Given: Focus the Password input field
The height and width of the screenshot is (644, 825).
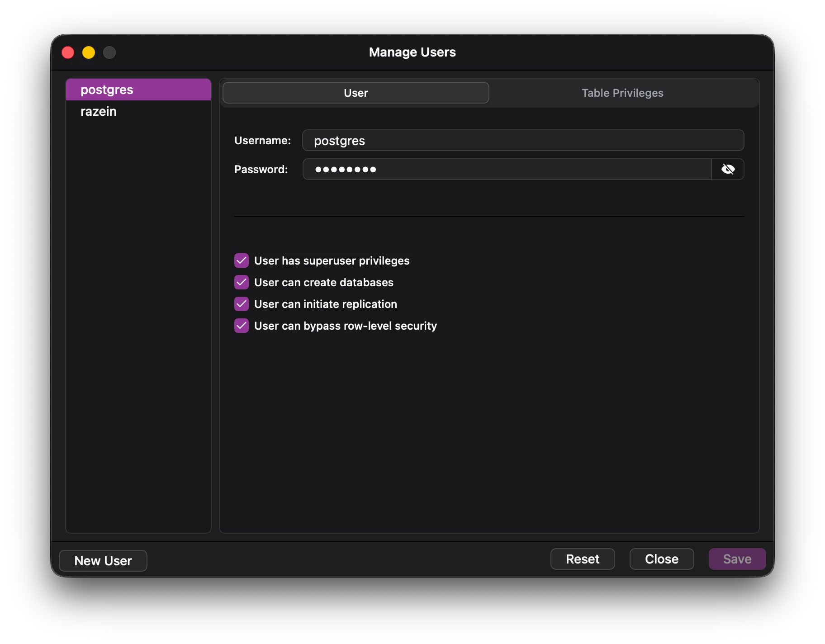Looking at the screenshot, I should pyautogui.click(x=507, y=169).
